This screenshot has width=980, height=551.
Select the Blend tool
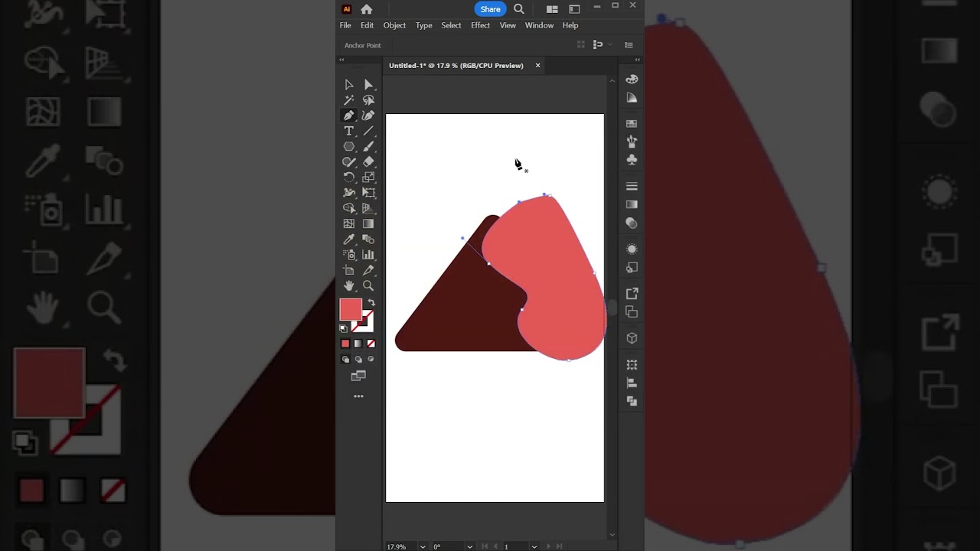click(x=368, y=240)
